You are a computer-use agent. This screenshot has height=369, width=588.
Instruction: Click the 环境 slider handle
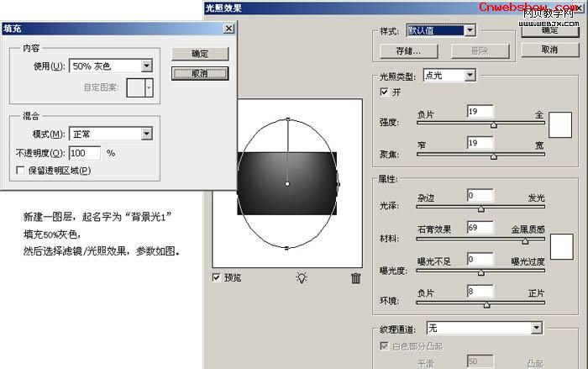[486, 305]
